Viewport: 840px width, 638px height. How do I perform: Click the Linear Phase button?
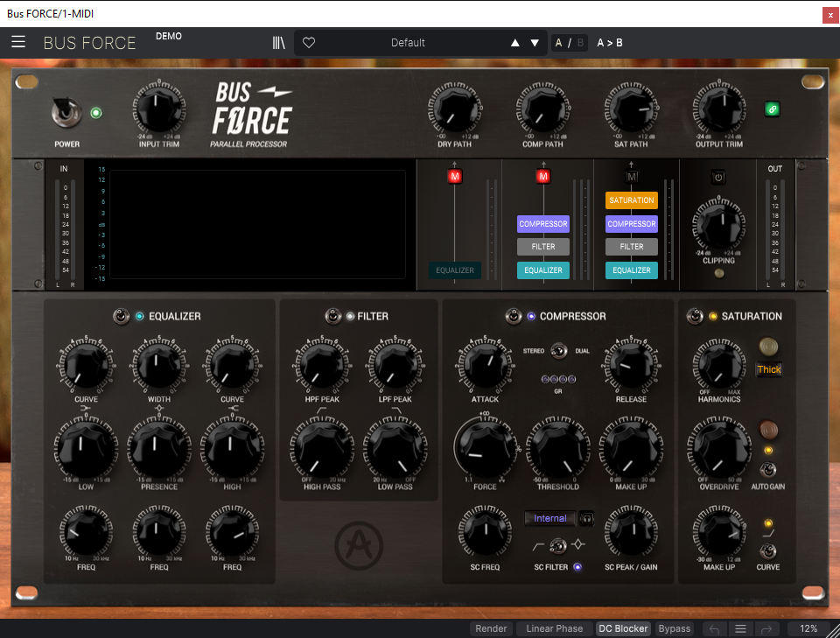[555, 628]
